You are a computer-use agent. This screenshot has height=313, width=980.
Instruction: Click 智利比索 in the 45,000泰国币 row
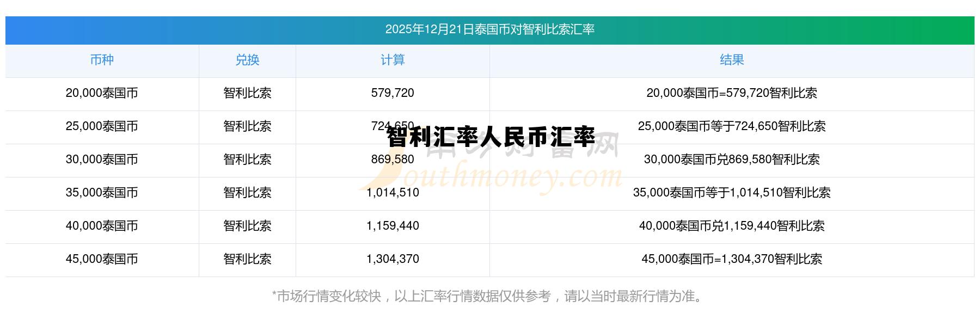click(x=247, y=259)
